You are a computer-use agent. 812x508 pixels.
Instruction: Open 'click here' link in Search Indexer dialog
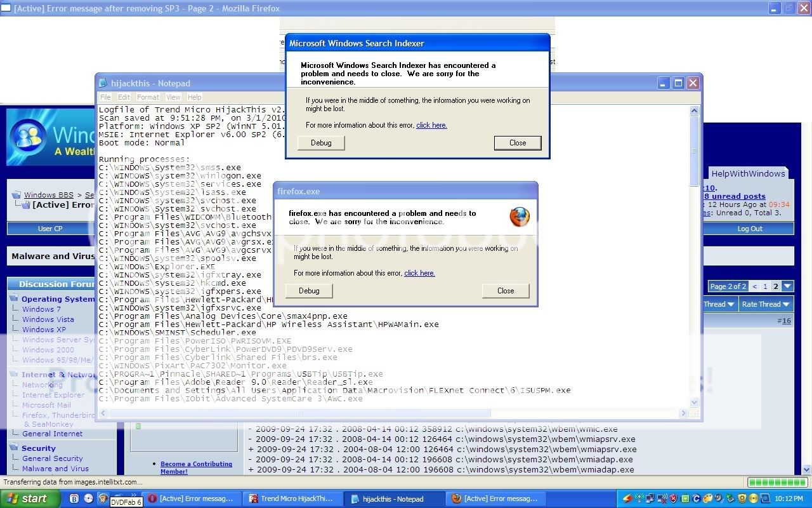[x=431, y=125]
